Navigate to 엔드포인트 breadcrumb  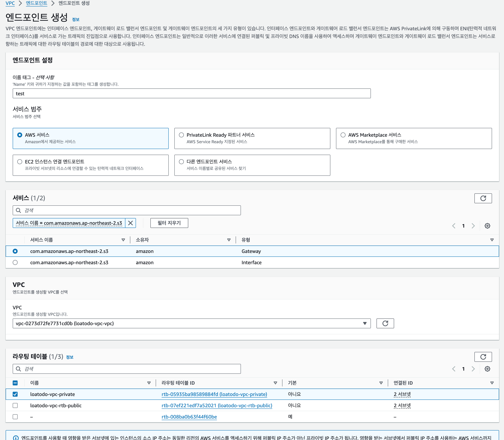click(x=36, y=3)
